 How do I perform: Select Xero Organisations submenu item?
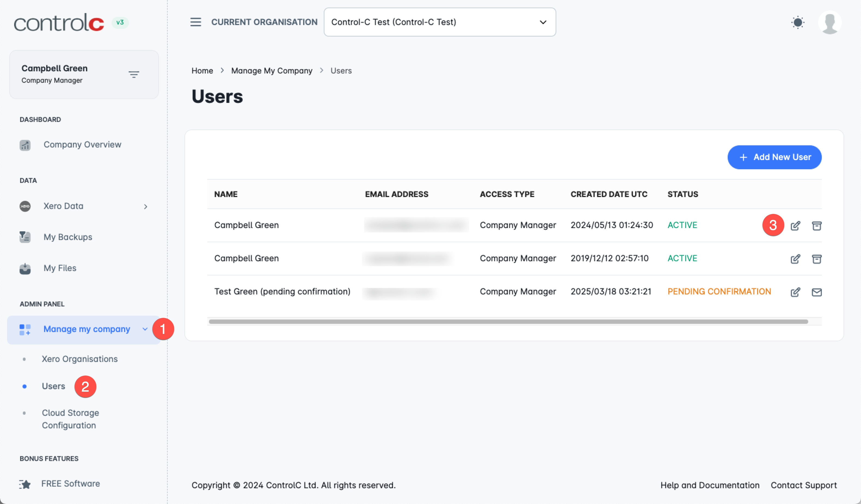coord(80,359)
